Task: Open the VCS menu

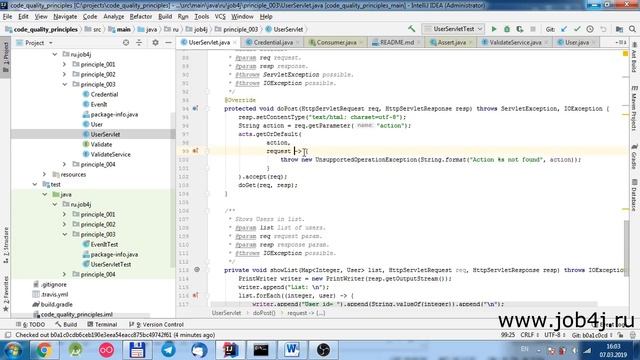Action: pos(220,17)
